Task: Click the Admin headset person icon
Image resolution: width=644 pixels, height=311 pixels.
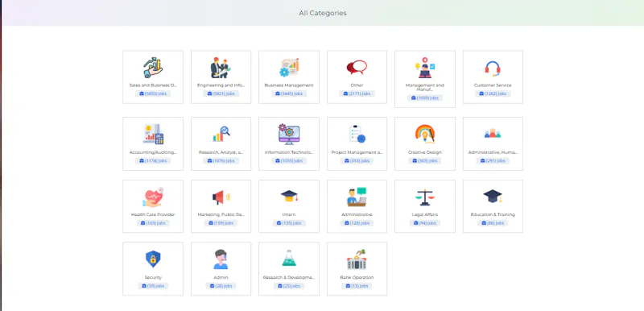Action: coord(221,259)
